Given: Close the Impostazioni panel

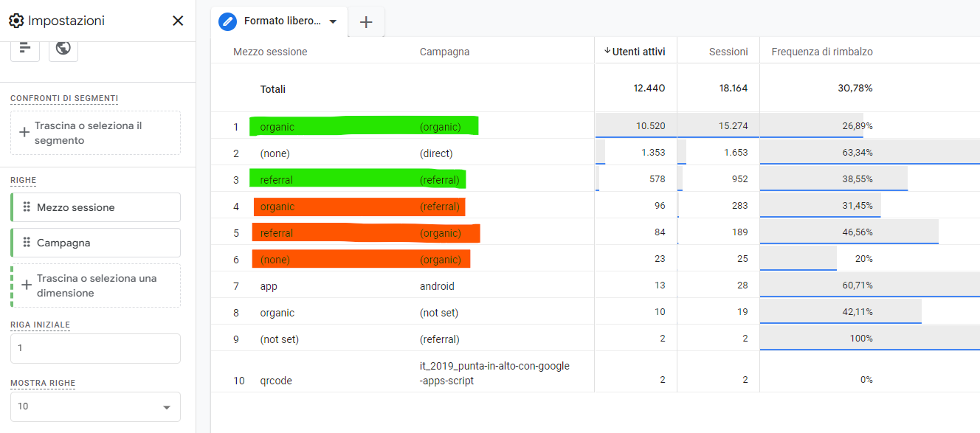Looking at the screenshot, I should pyautogui.click(x=178, y=21).
